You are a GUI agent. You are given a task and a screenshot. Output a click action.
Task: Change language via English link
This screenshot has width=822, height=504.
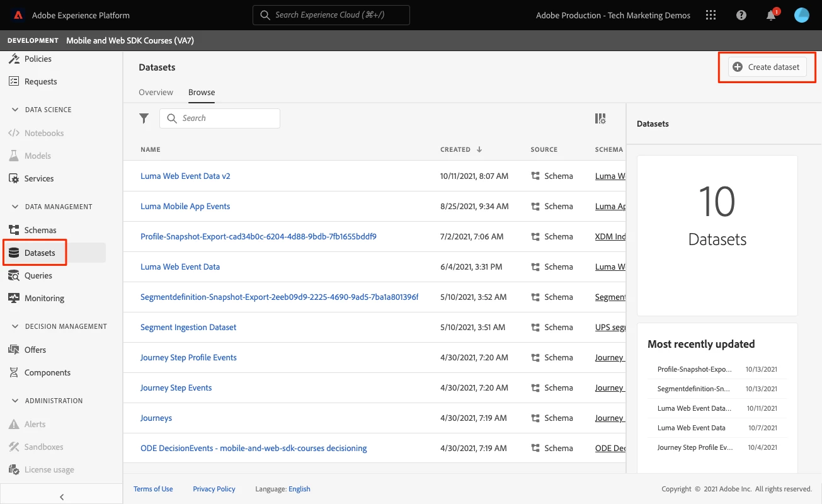pyautogui.click(x=299, y=489)
